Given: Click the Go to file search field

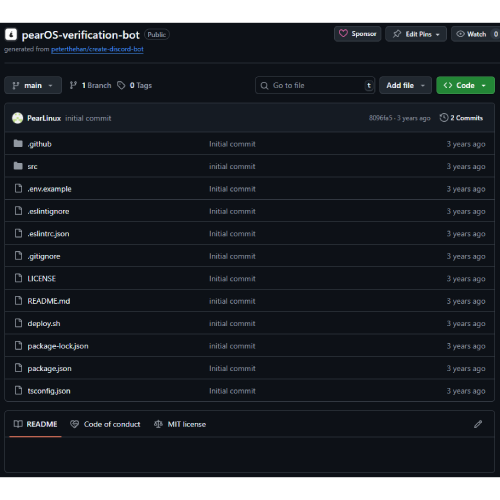Looking at the screenshot, I should click(315, 85).
